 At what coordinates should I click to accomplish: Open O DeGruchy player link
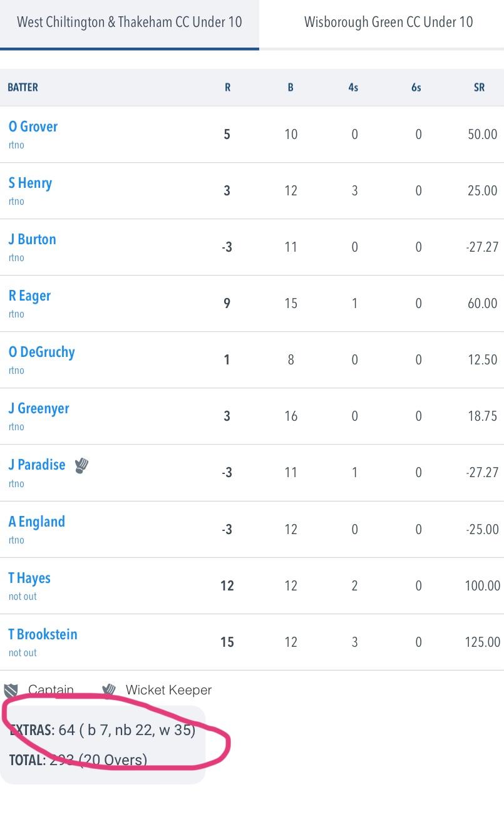pos(42,352)
